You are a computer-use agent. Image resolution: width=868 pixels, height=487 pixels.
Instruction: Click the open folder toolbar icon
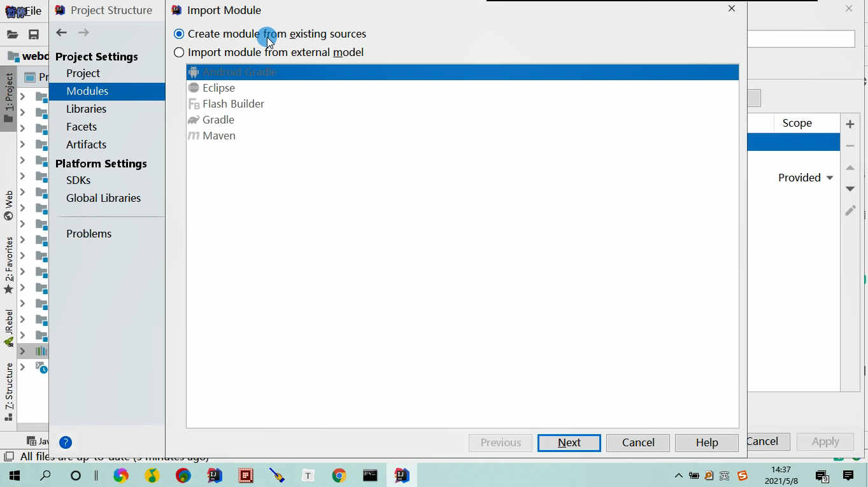pyautogui.click(x=12, y=34)
